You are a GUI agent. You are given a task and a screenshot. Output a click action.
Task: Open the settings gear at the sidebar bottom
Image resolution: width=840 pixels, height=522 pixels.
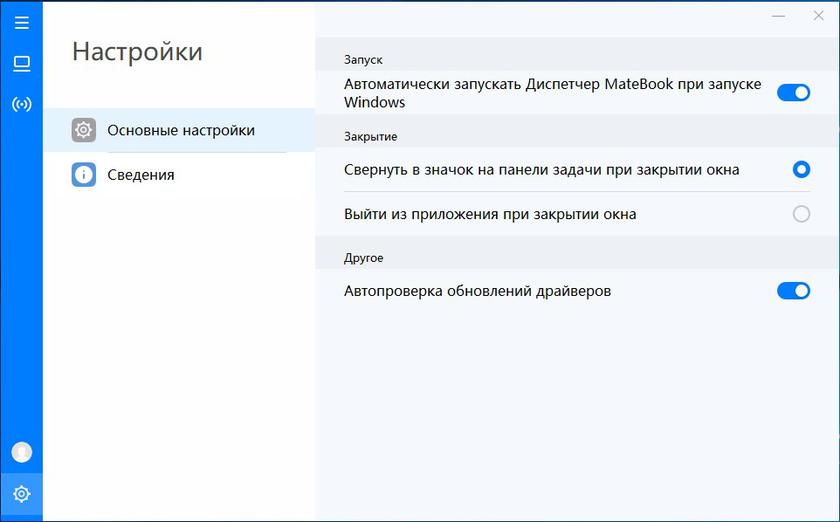click(21, 494)
